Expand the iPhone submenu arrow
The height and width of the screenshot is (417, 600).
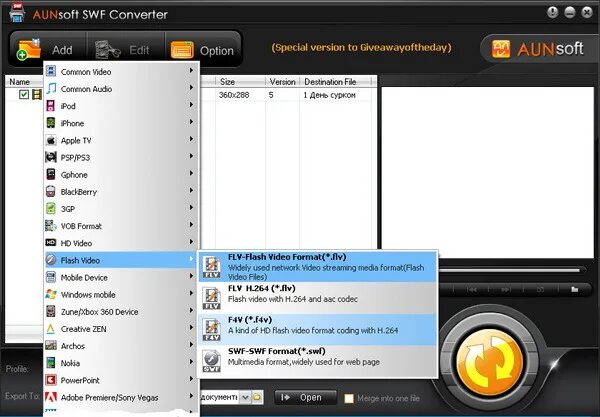coord(191,122)
